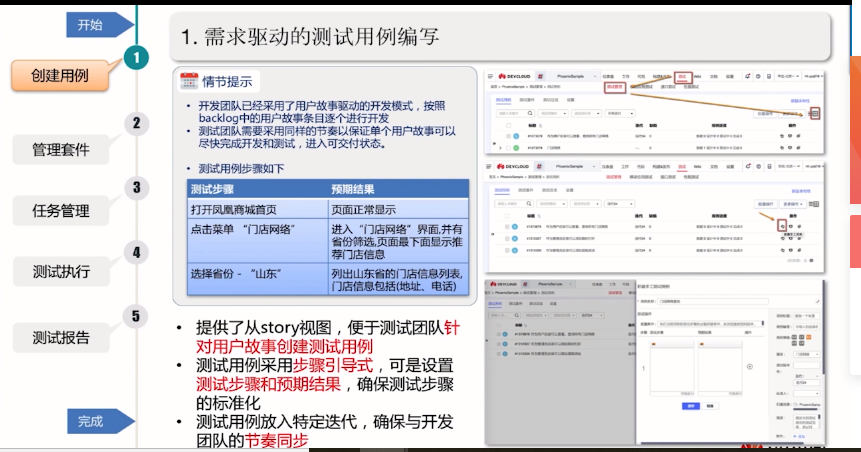Screen dimensions: 861x452
Task: Click the calendar icon beside 情节提示
Action: 189,81
